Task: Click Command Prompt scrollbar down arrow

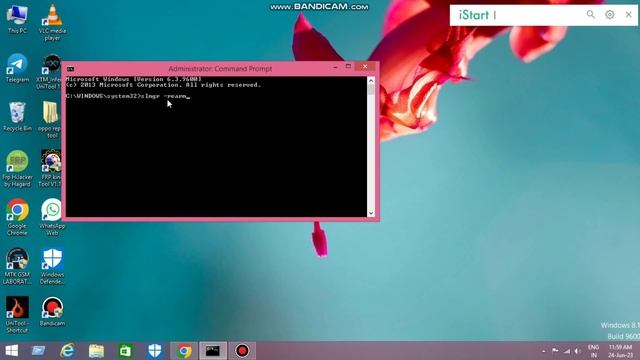Action: (x=371, y=213)
